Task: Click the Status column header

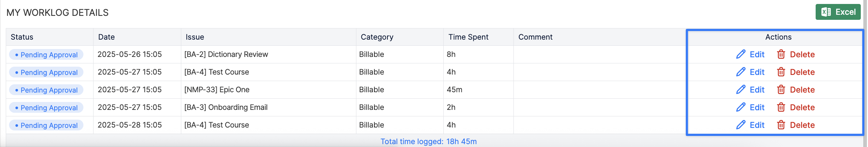Action: 22,37
